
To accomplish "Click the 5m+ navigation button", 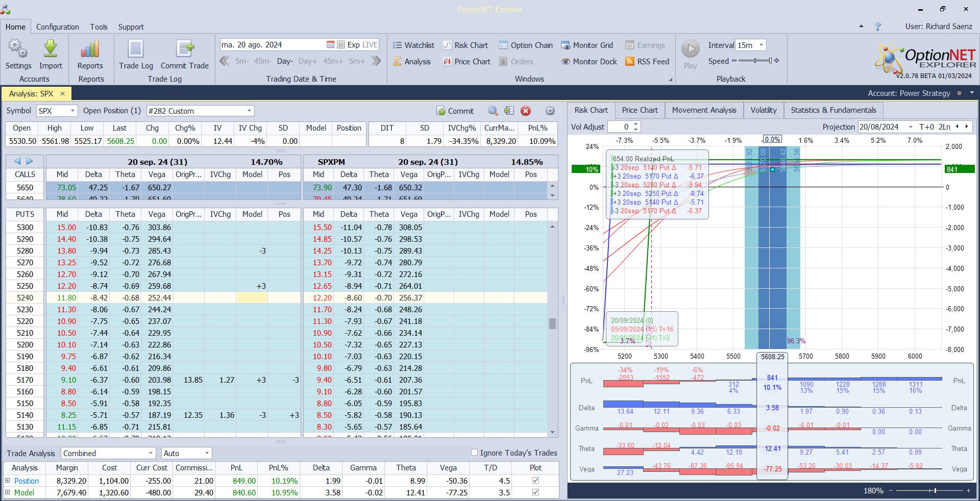I will (x=357, y=61).
